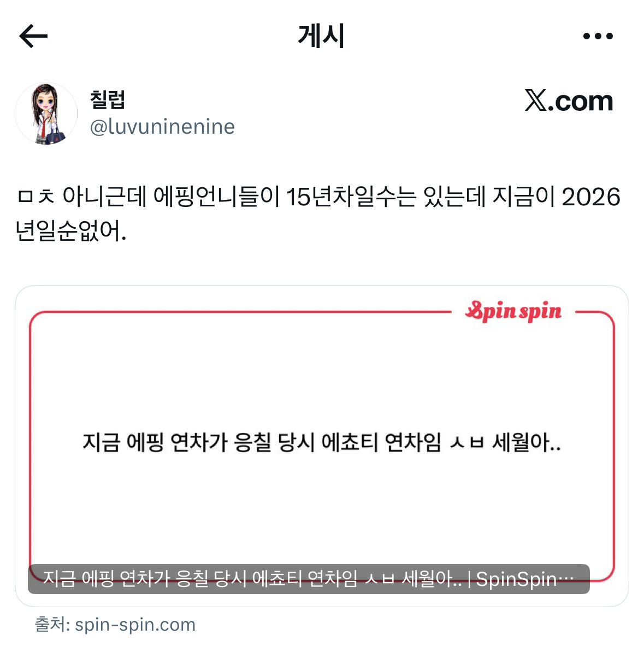Open the @luvuninenine handle
The image size is (644, 658).
pos(162,127)
